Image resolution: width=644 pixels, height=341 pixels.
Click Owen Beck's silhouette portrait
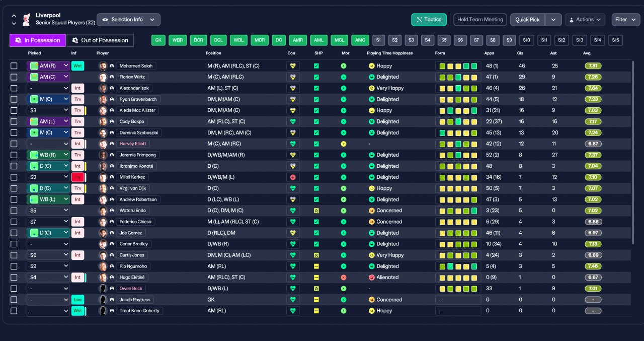(x=103, y=289)
